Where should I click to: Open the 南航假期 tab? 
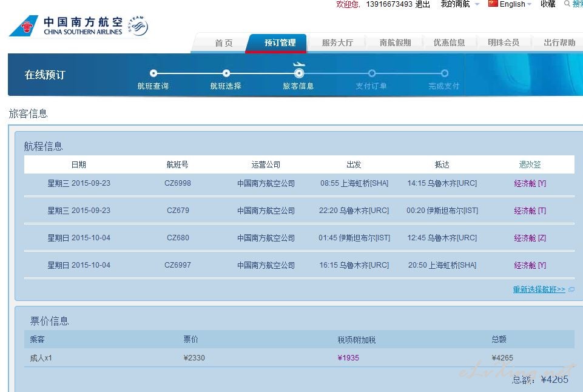point(395,42)
